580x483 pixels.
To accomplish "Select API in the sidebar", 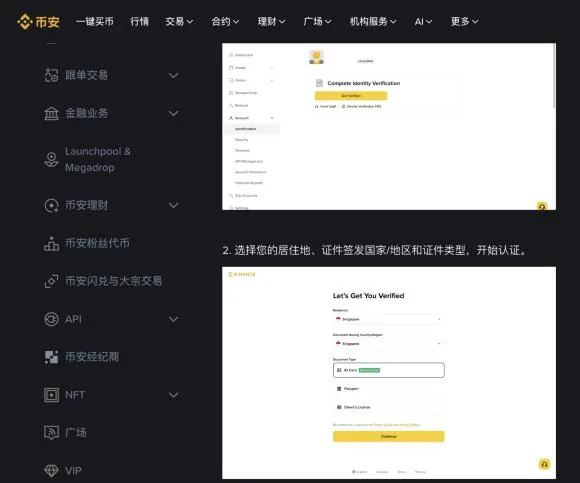I will [x=73, y=319].
